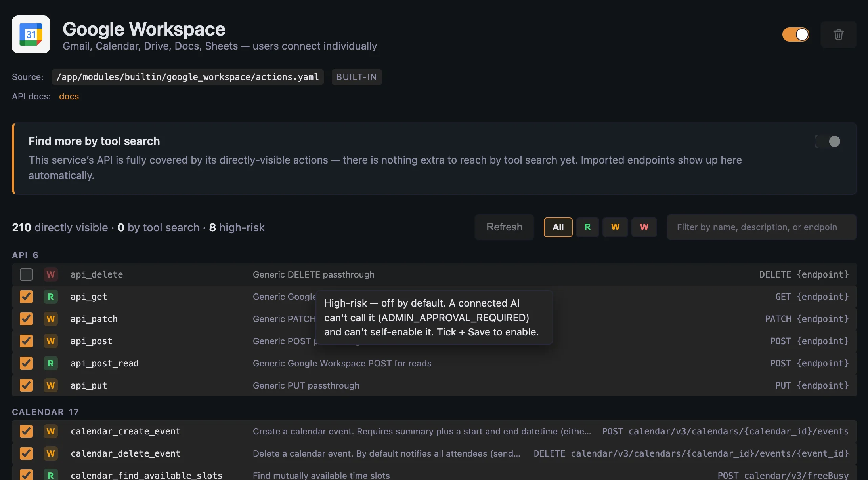Untick the api_get checkbox
The width and height of the screenshot is (868, 480).
coord(26,297)
